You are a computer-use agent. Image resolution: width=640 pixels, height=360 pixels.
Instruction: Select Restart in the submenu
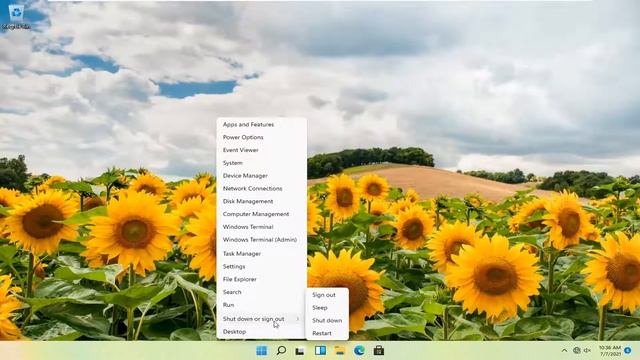[x=327, y=333]
